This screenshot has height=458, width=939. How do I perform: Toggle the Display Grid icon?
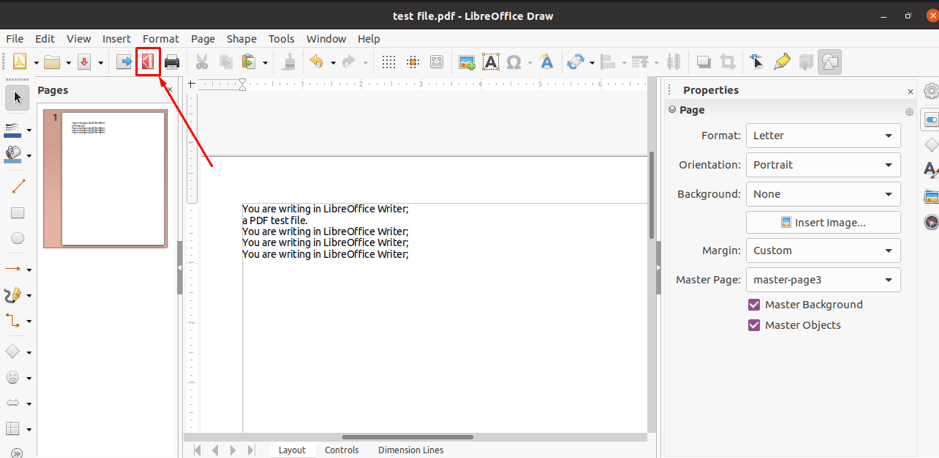[389, 62]
